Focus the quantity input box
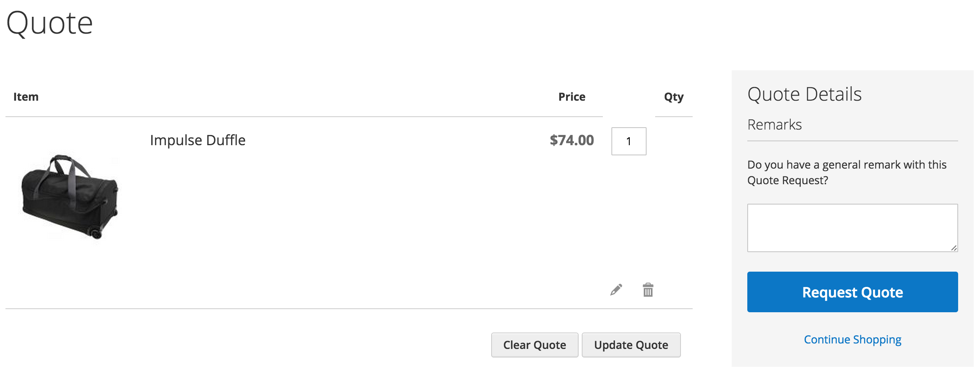Screen dimensions: 980x370 click(x=629, y=141)
